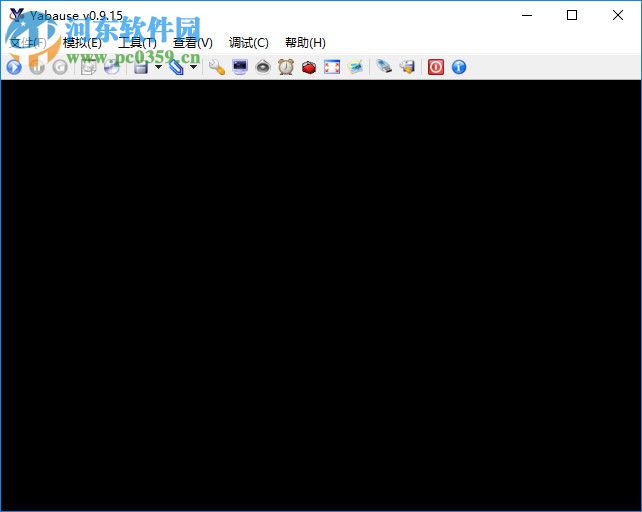Click the alarm clock icon
This screenshot has width=642, height=512.
(286, 67)
